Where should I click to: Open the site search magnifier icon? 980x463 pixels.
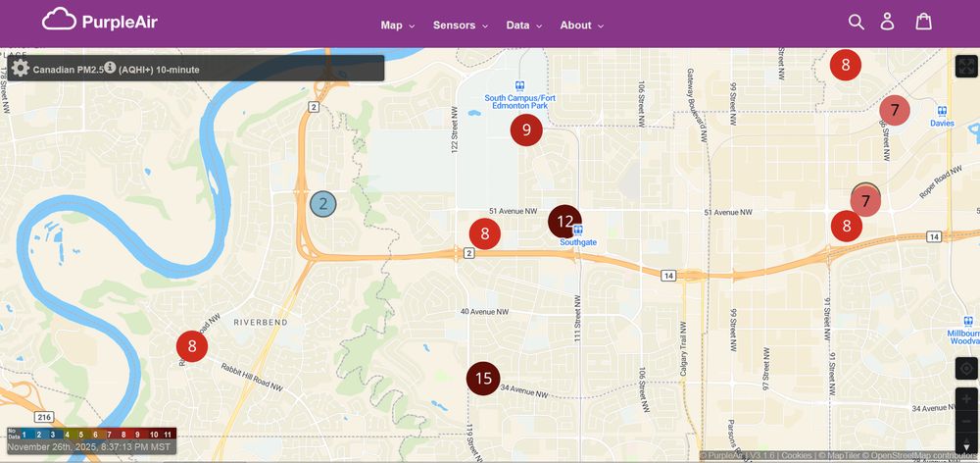tap(856, 22)
